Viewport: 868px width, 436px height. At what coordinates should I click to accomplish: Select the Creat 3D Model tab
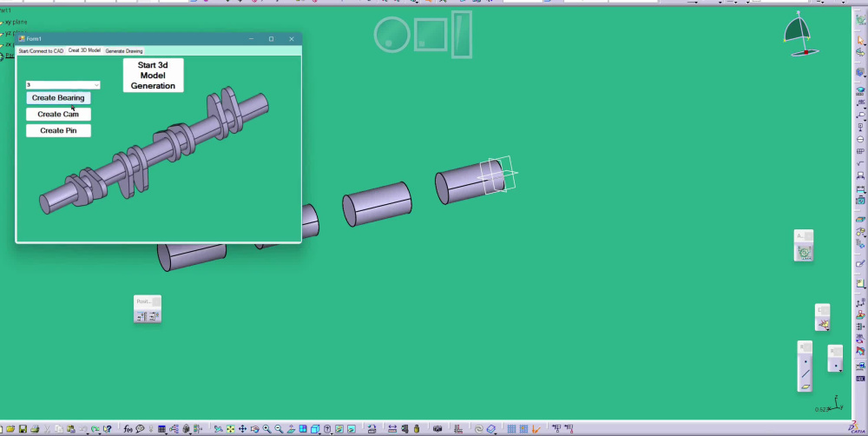click(84, 50)
